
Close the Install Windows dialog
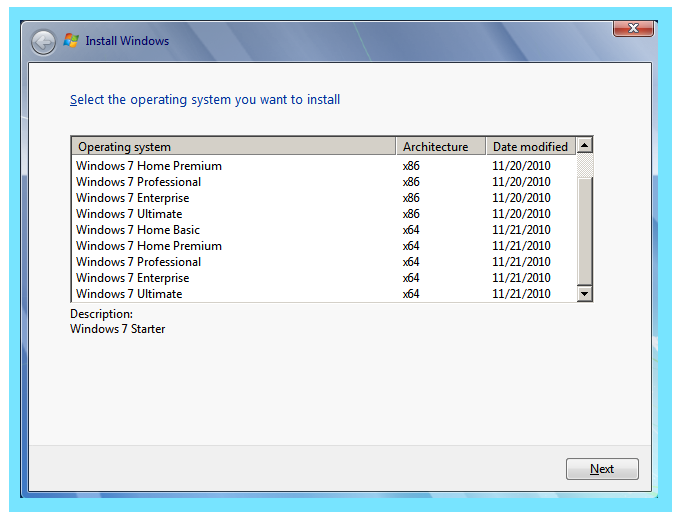click(x=633, y=29)
